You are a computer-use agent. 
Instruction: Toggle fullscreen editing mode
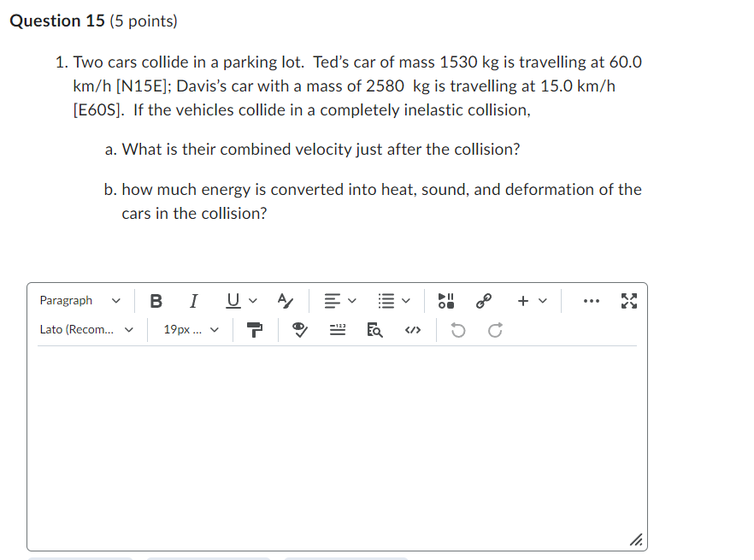(x=629, y=300)
